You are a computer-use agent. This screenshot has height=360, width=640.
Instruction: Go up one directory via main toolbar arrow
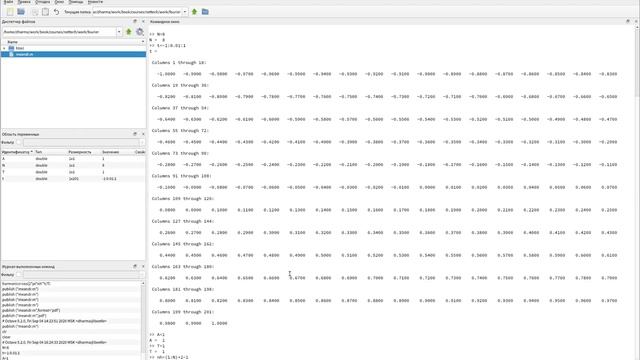194,12
